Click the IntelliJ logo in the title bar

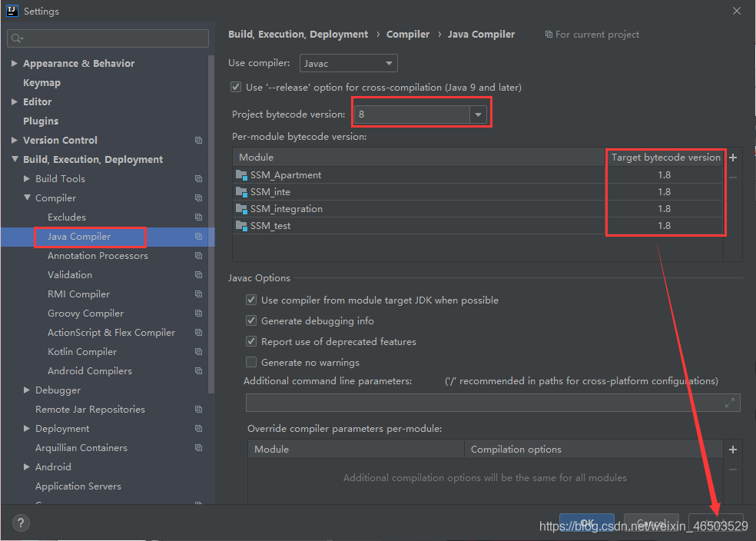tap(12, 11)
